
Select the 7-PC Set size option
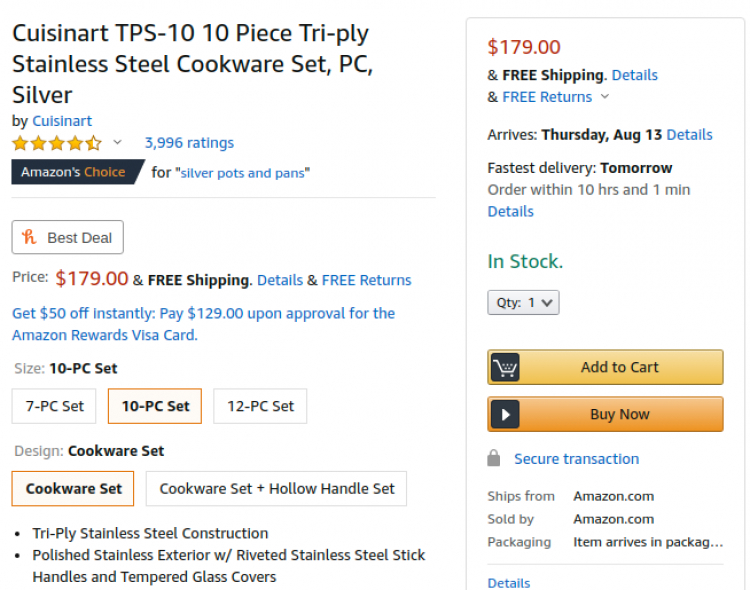pyautogui.click(x=54, y=406)
